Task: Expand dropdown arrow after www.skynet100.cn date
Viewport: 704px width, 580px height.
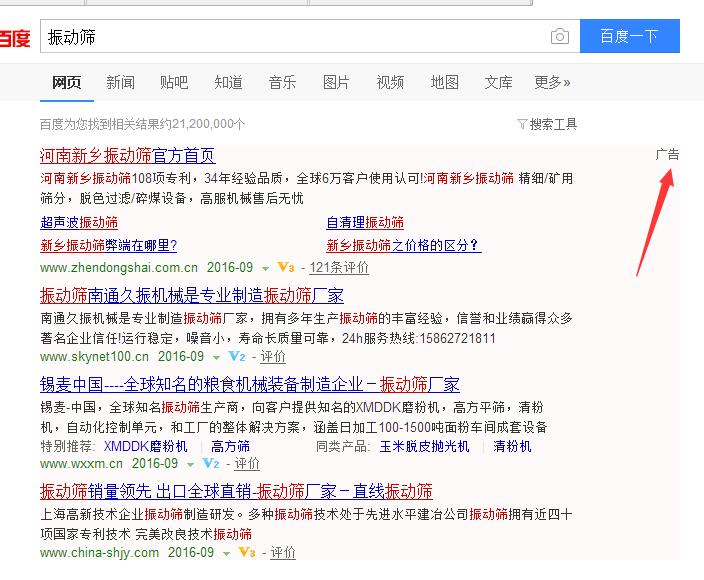Action: click(216, 358)
